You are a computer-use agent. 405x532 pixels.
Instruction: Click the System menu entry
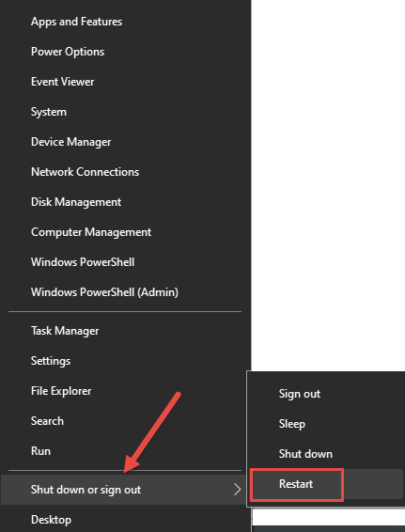pos(126,112)
